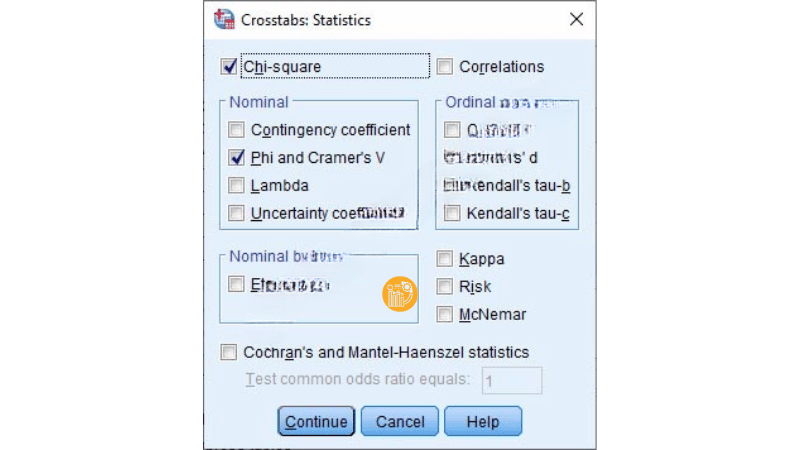Tick the Contingency coefficient option
This screenshot has height=450, width=800.
click(x=236, y=130)
